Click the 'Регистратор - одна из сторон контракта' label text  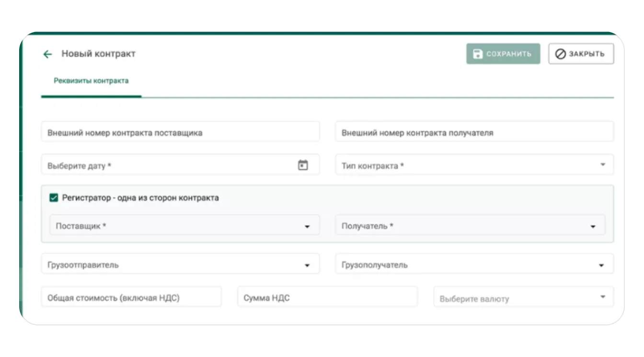(140, 198)
